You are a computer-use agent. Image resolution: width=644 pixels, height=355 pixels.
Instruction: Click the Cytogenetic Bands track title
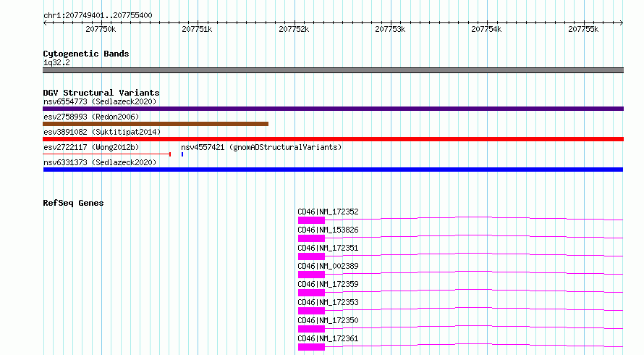pyautogui.click(x=86, y=54)
